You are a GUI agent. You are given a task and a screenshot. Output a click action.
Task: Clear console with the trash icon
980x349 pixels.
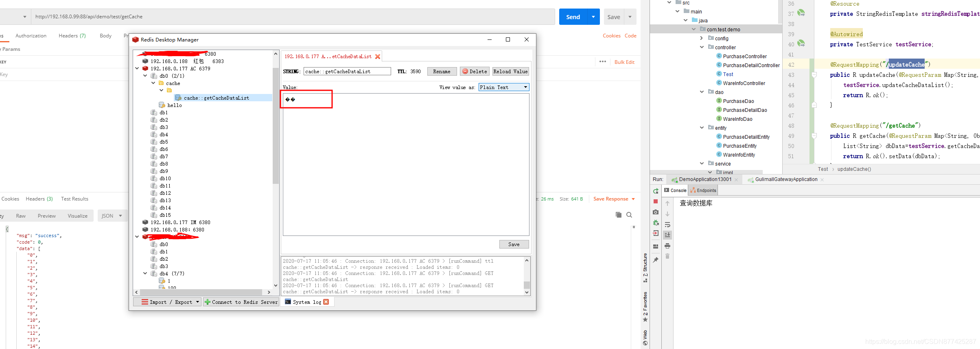pyautogui.click(x=667, y=256)
